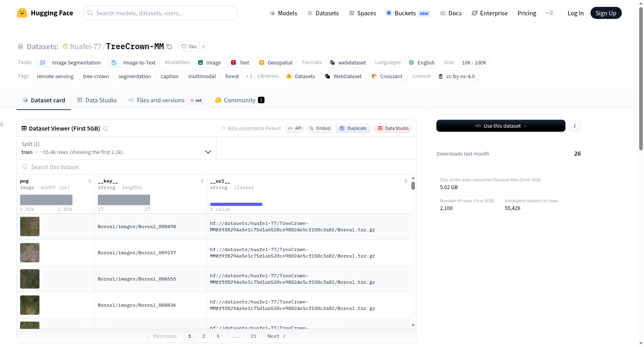Go to the Community tab
The height and width of the screenshot is (347, 644).
pos(240,100)
